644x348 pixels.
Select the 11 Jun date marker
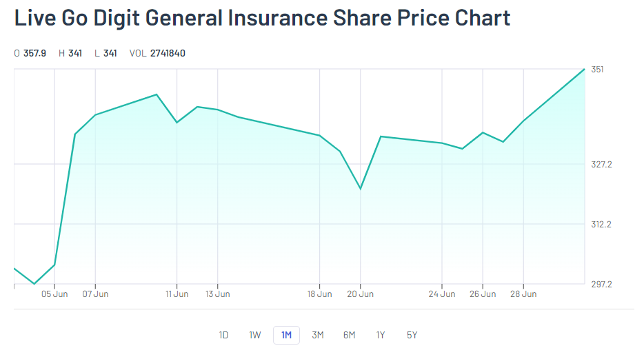pos(177,294)
